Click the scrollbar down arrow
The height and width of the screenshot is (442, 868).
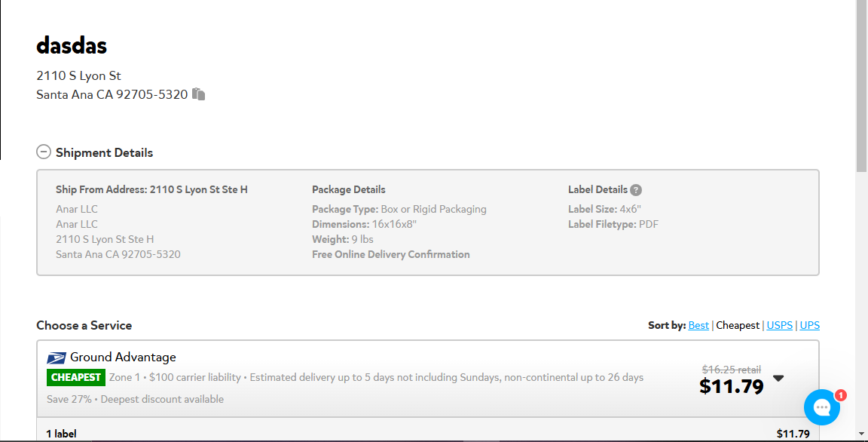click(861, 434)
